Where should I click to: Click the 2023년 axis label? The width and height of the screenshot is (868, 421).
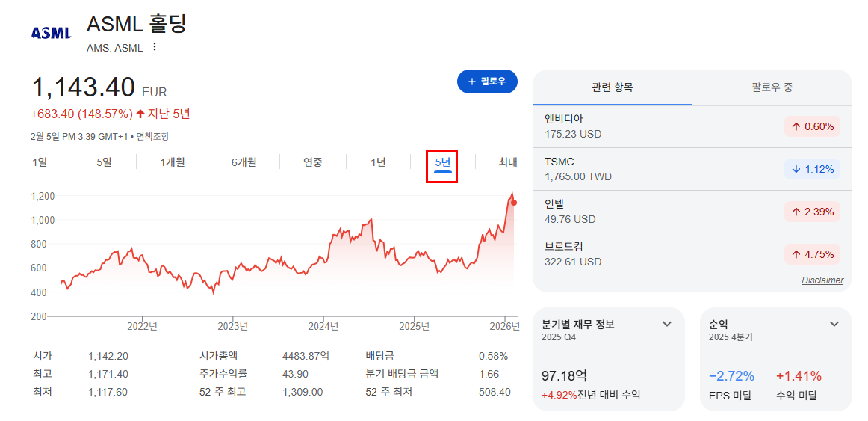tap(233, 326)
